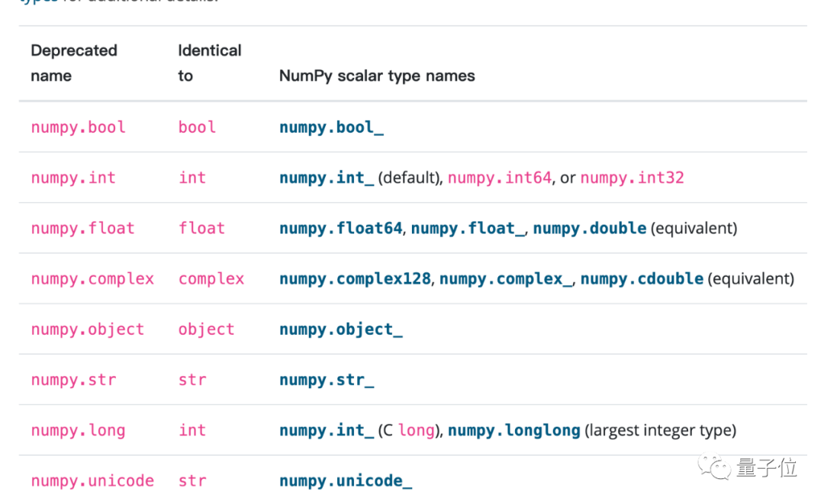
Task: Click the pink numpy.int64 text
Action: click(499, 178)
